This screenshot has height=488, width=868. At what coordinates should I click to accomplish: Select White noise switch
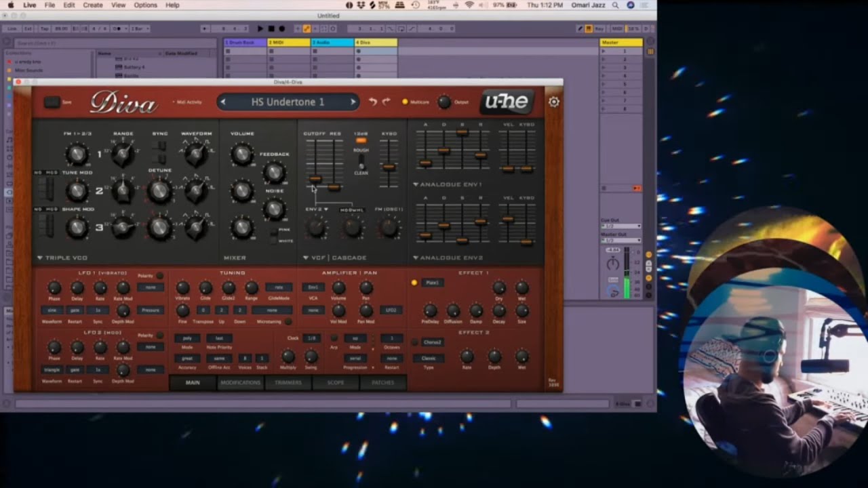[274, 241]
